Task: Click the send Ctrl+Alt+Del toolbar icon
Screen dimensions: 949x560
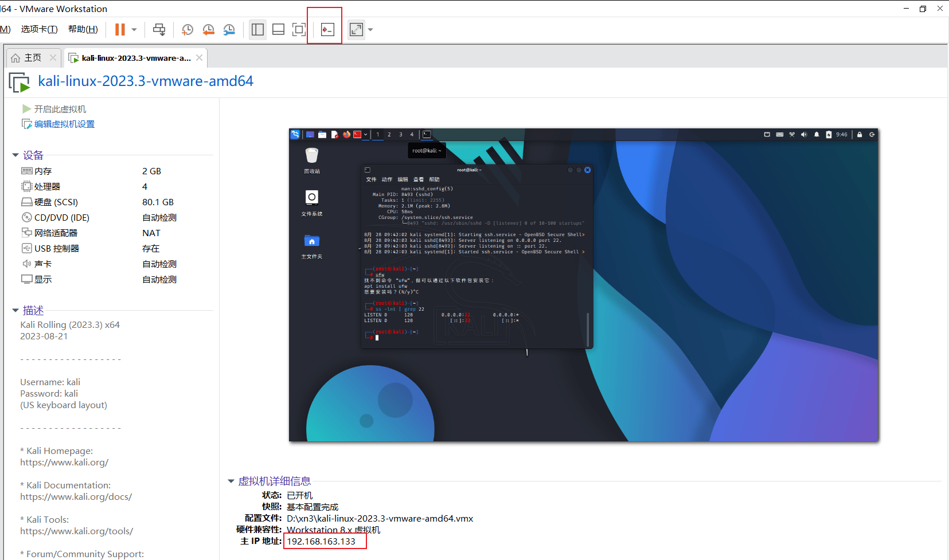Action: point(159,30)
